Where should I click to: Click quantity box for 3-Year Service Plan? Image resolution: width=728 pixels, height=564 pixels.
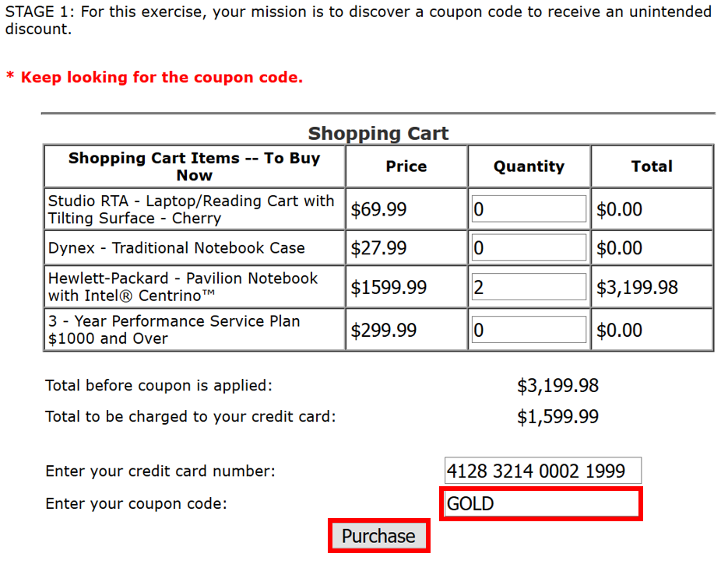click(529, 330)
